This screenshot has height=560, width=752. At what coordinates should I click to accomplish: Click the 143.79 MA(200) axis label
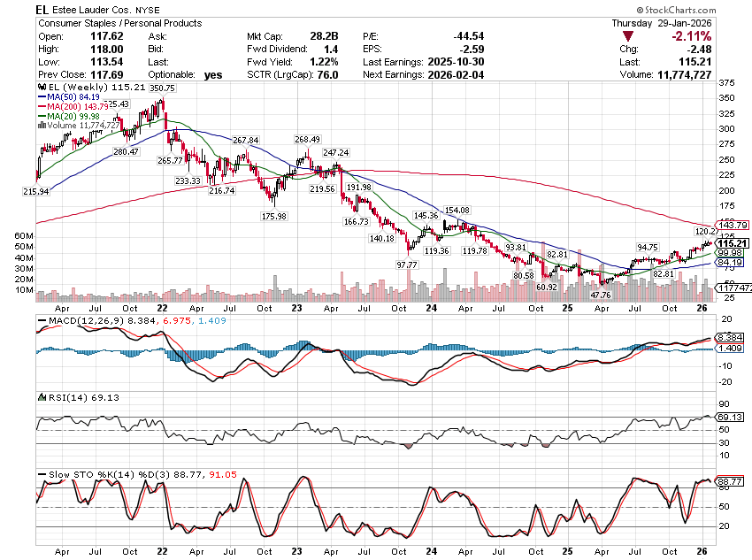click(733, 225)
